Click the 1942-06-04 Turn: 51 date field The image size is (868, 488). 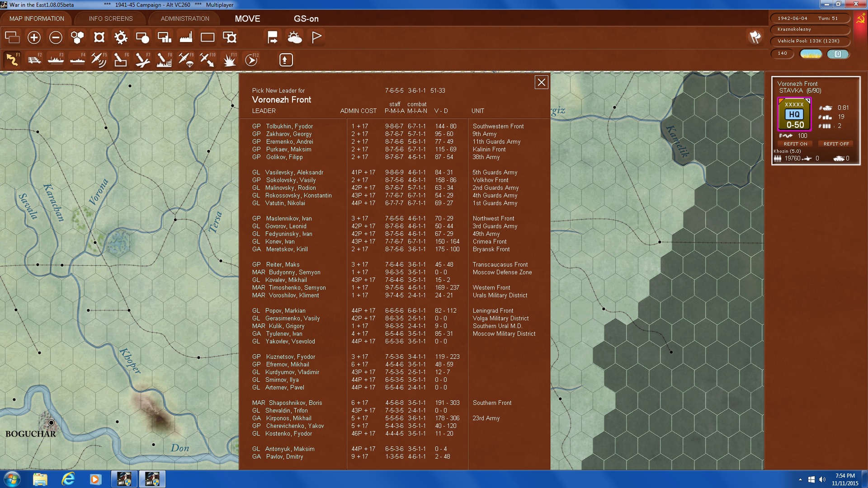pyautogui.click(x=810, y=19)
